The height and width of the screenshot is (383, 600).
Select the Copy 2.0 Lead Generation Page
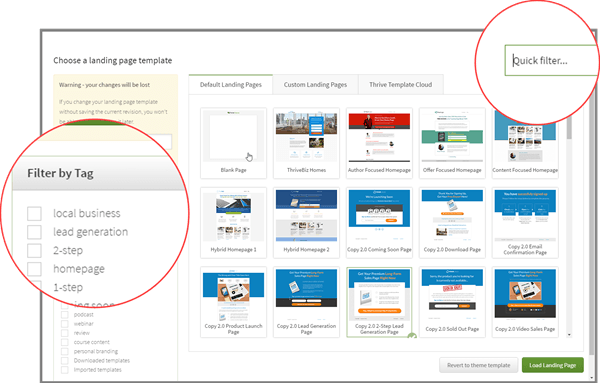coord(307,302)
